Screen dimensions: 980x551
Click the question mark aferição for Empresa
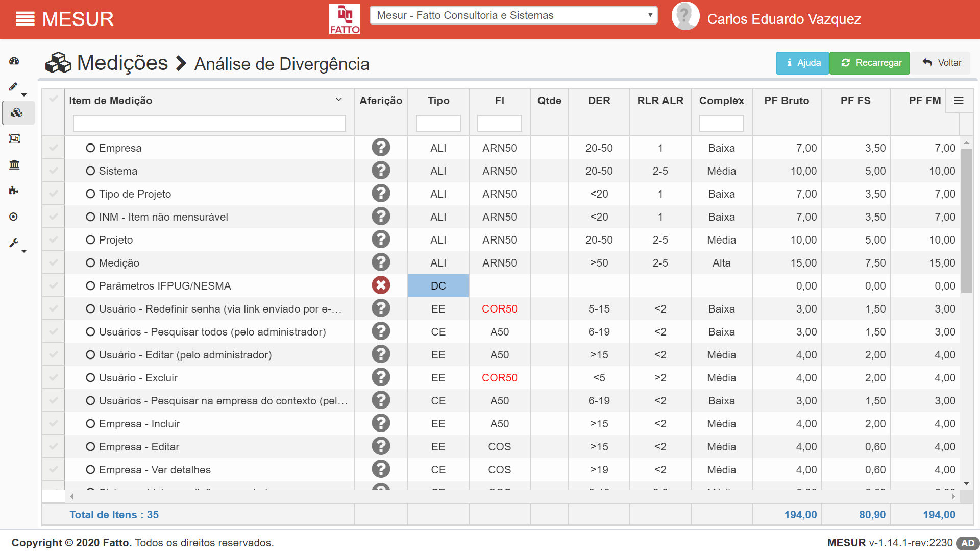tap(381, 148)
